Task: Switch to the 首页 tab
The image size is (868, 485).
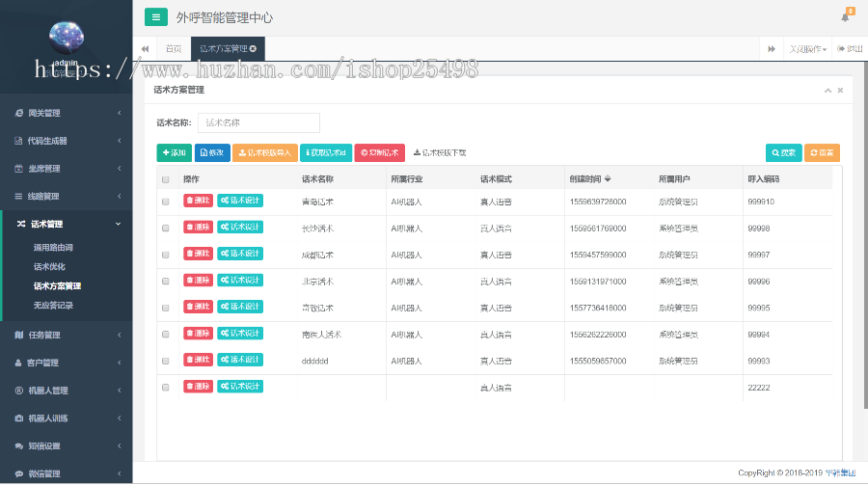Action: (x=173, y=48)
